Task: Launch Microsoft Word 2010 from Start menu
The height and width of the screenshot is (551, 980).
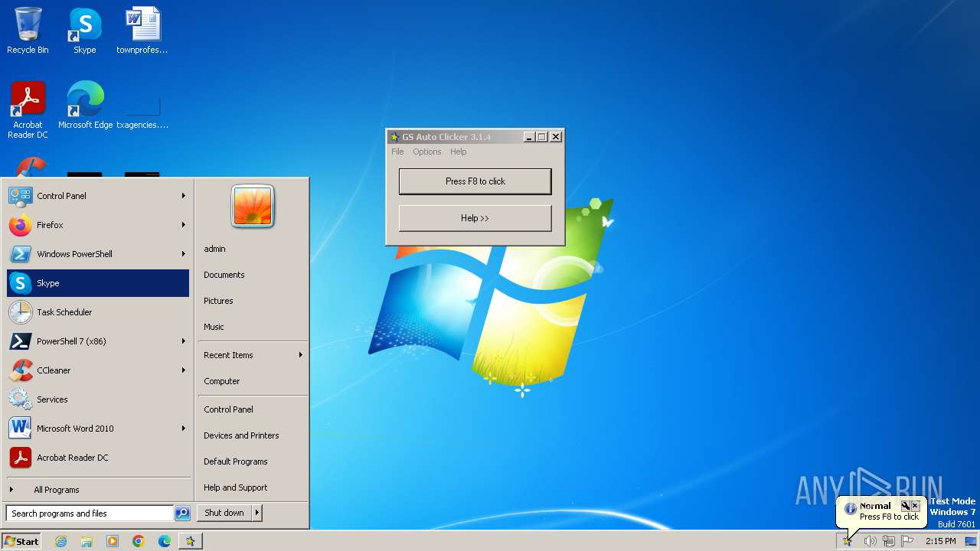Action: coord(98,429)
